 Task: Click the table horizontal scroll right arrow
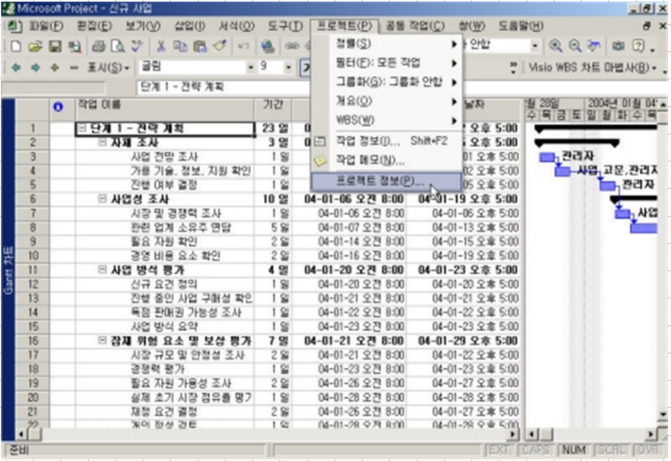pos(513,435)
